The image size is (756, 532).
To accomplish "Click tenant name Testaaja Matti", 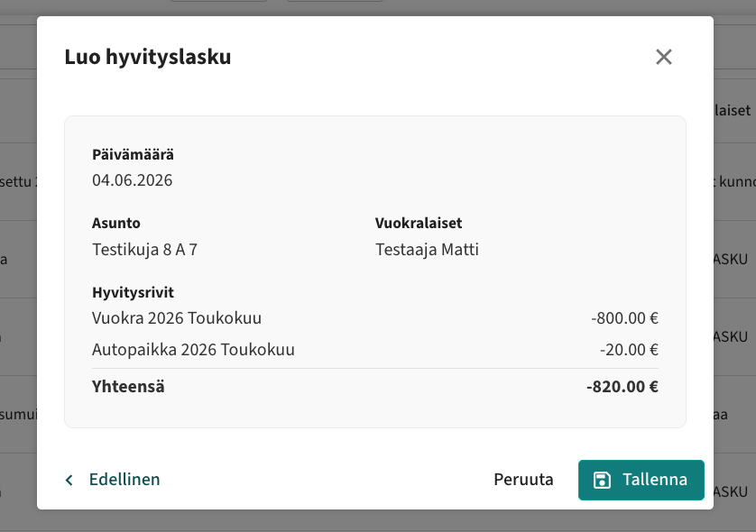I will pyautogui.click(x=427, y=250).
